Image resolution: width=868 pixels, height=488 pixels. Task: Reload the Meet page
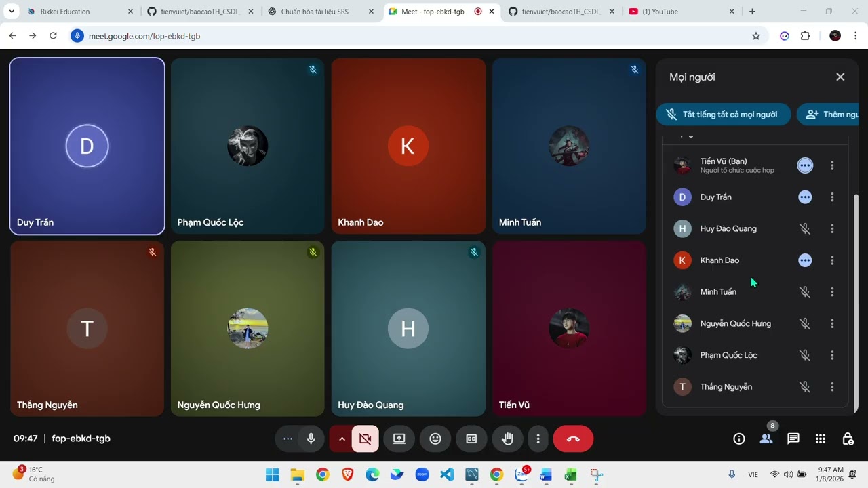[x=53, y=36]
